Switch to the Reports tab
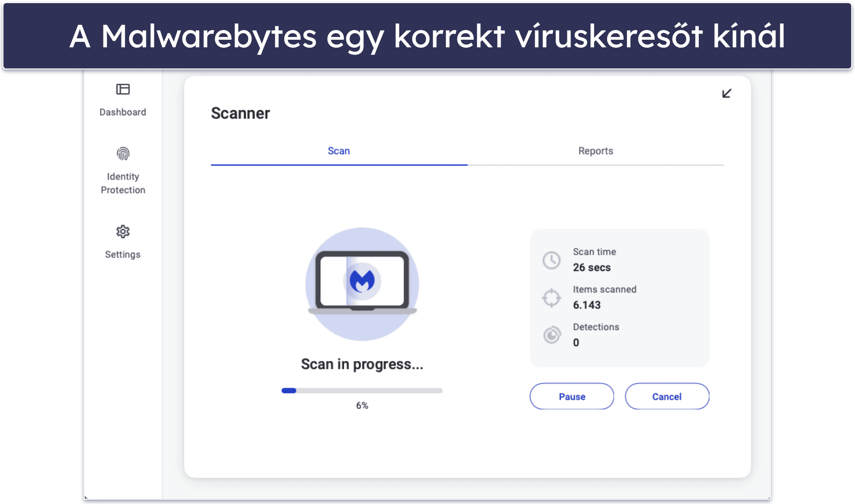The image size is (855, 504). pyautogui.click(x=596, y=151)
